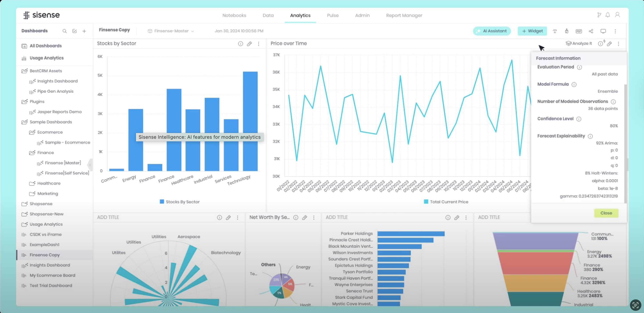Switch to the Pulse tab

click(x=333, y=16)
